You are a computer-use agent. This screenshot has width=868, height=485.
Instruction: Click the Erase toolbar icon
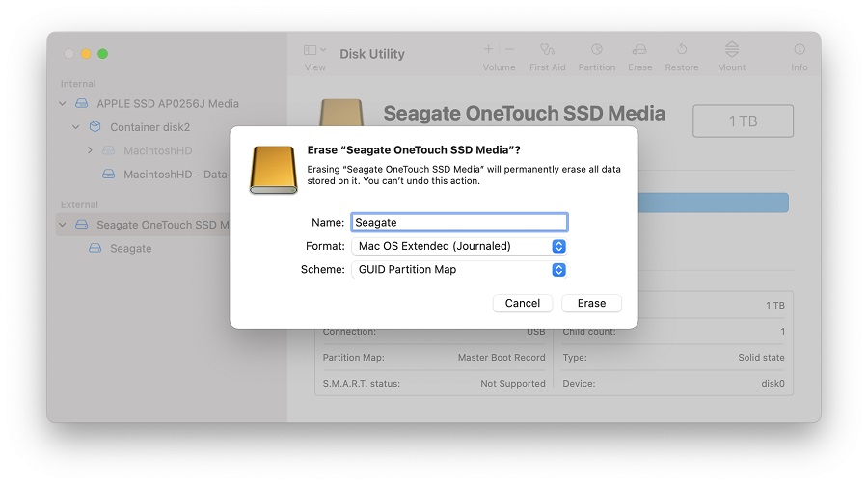[639, 50]
